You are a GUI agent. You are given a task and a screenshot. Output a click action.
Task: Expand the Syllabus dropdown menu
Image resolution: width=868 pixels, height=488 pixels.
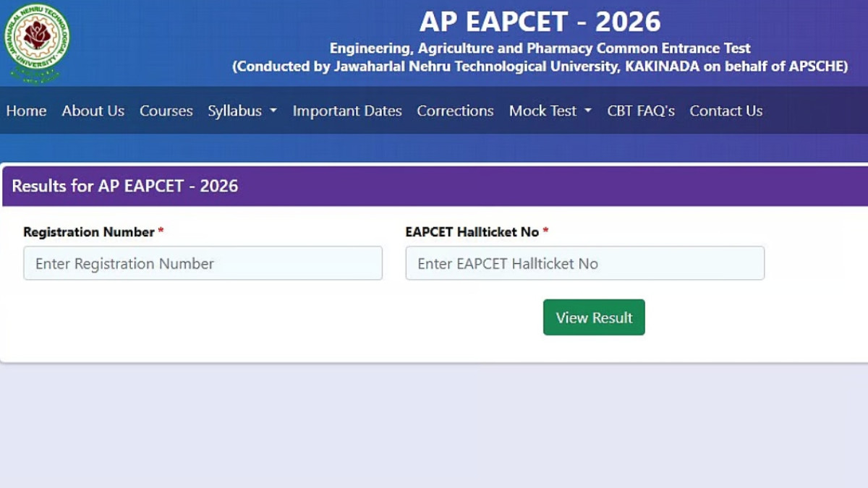pyautogui.click(x=242, y=111)
